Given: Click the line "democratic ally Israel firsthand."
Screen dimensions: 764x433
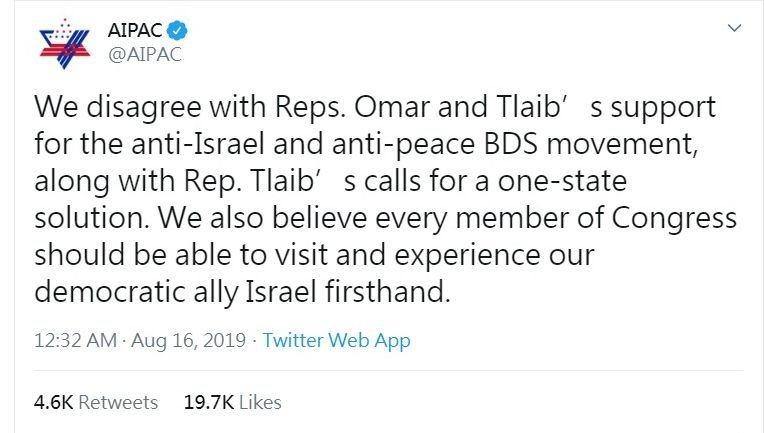Looking at the screenshot, I should click(x=242, y=292).
